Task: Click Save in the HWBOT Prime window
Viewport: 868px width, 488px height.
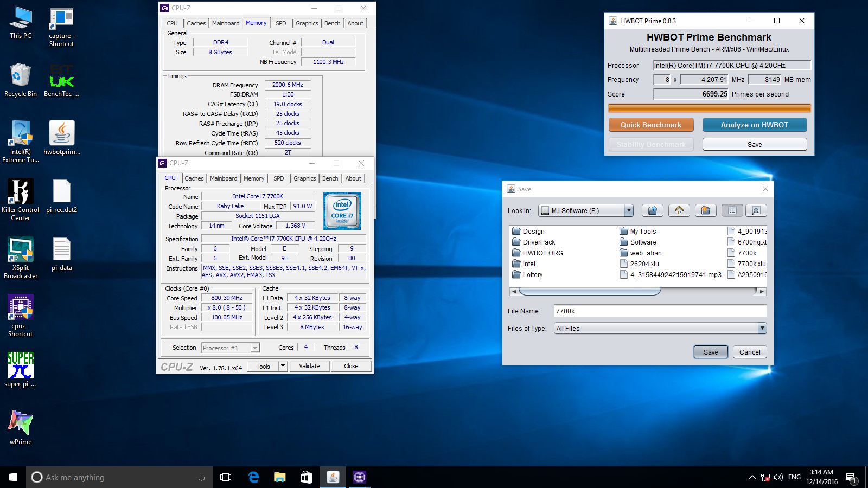Action: click(755, 144)
